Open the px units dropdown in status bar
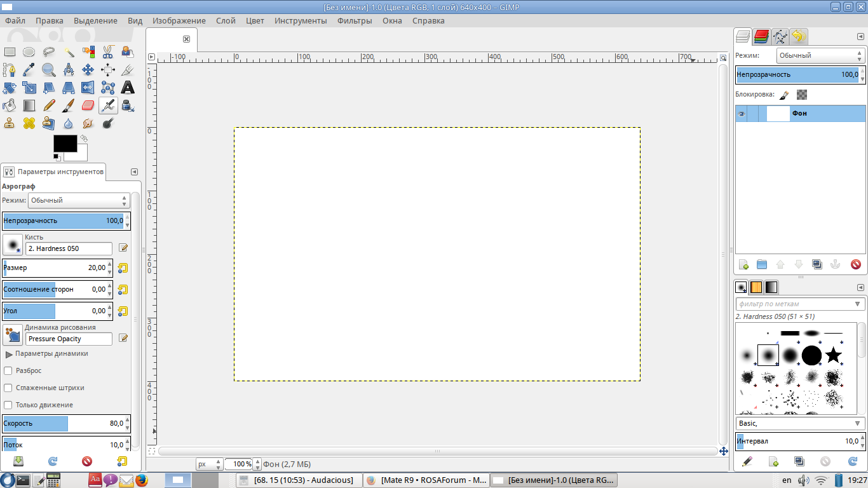 [x=209, y=464]
